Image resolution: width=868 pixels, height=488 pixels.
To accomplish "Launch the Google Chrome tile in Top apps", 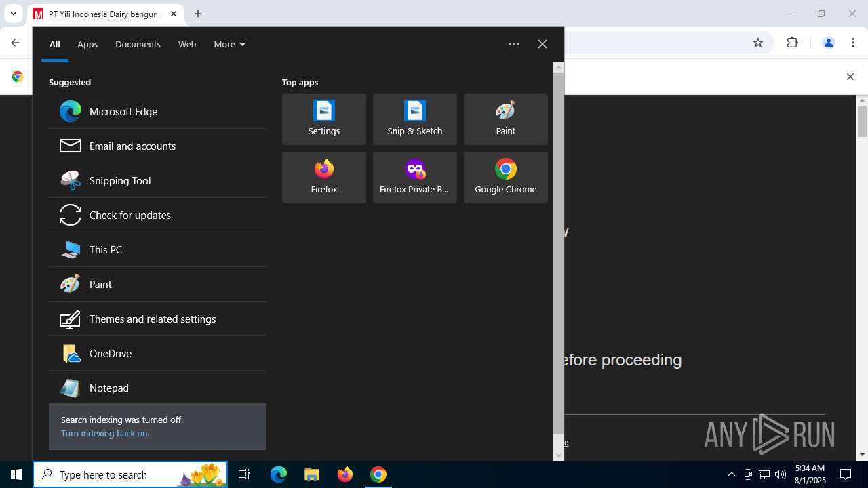I will (x=506, y=178).
